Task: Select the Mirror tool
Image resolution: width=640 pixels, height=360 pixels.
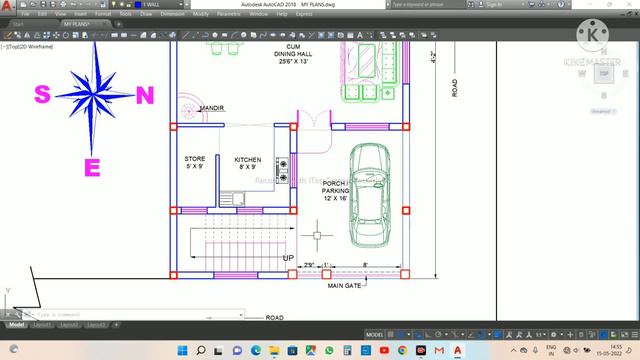Action: (x=27, y=36)
